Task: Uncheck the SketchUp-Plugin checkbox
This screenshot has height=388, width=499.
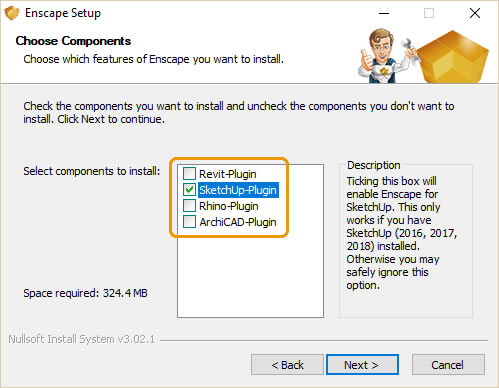Action: coord(189,190)
